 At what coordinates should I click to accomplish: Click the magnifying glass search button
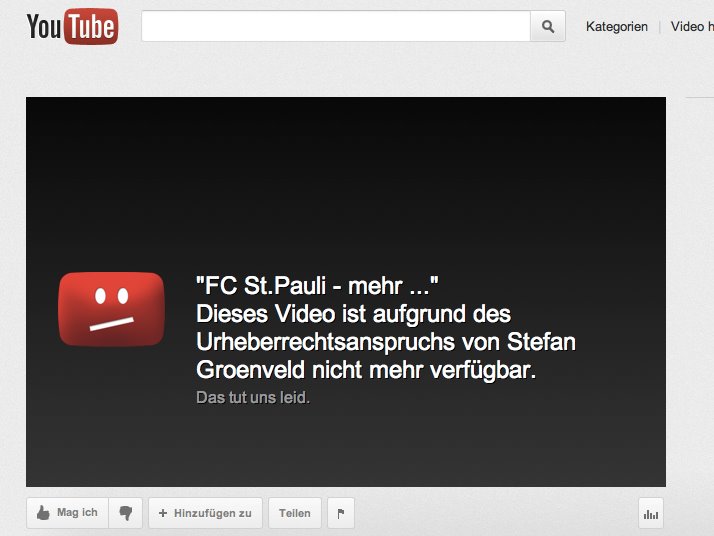tap(548, 26)
